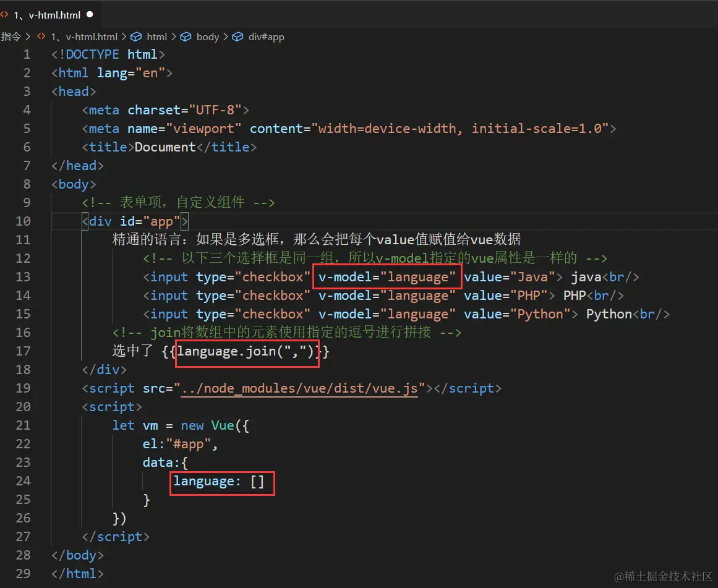Open the 指令 folder breadcrumb

[x=11, y=36]
